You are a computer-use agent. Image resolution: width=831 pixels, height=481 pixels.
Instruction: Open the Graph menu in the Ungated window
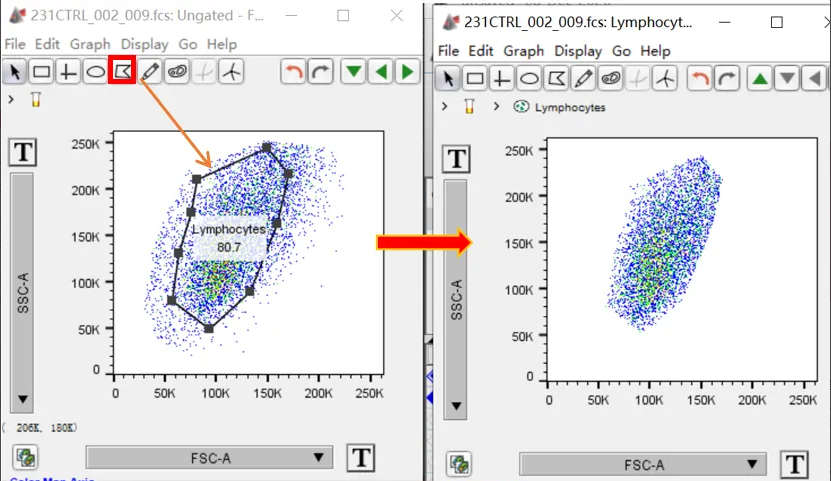point(90,44)
